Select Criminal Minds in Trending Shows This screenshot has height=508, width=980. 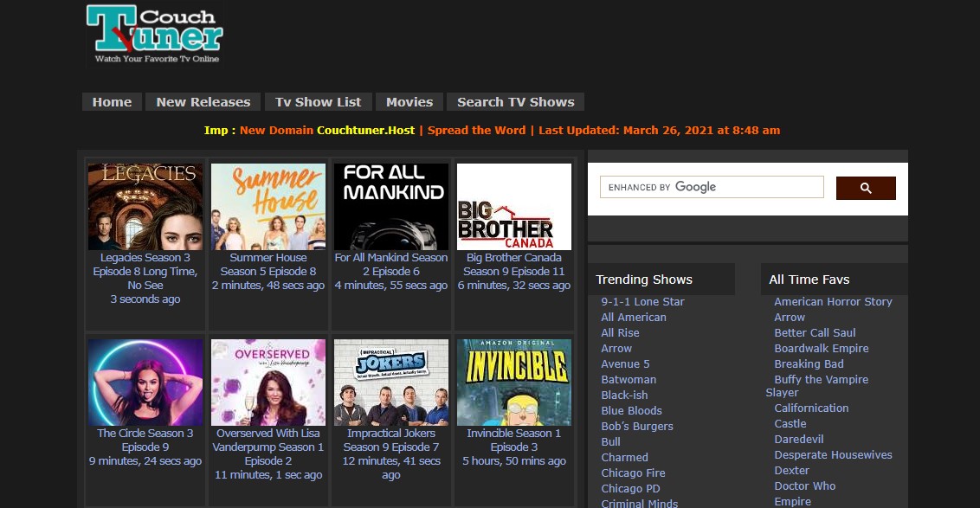[x=640, y=503]
